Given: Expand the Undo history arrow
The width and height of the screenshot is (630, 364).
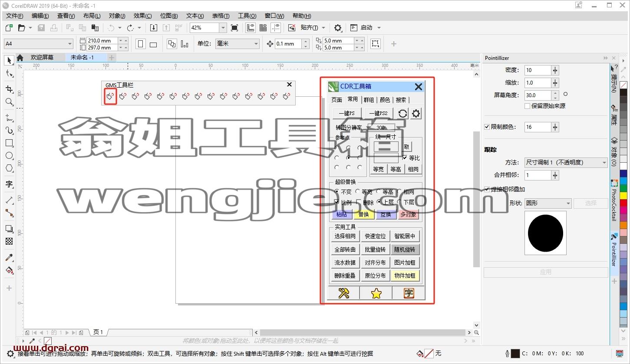Looking at the screenshot, I should click(120, 28).
